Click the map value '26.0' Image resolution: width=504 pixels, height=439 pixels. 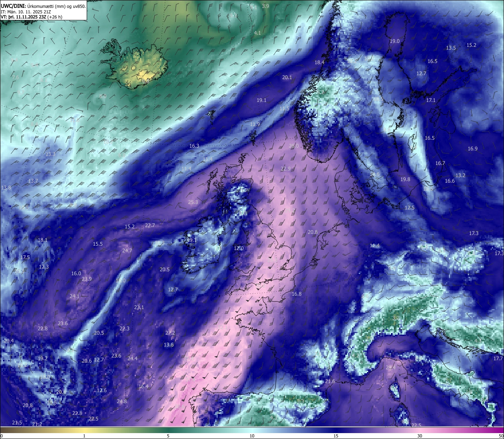(x=294, y=146)
